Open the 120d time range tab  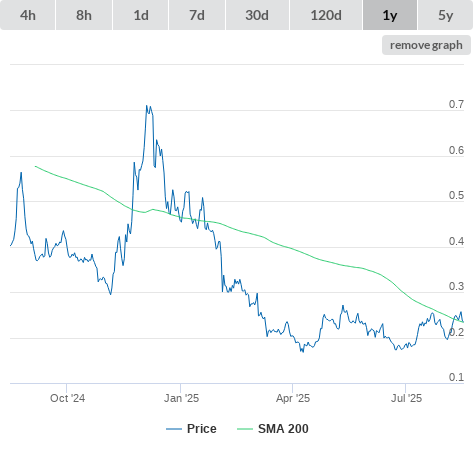(326, 15)
